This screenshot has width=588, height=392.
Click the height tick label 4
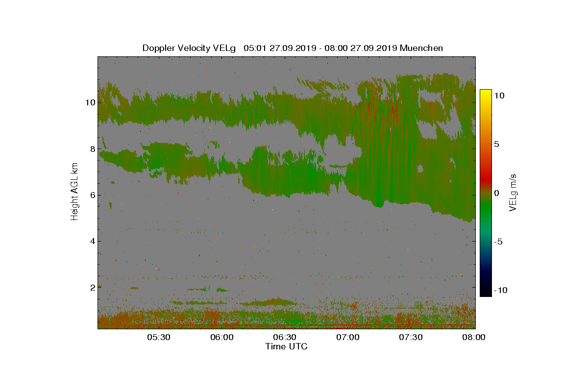92,241
